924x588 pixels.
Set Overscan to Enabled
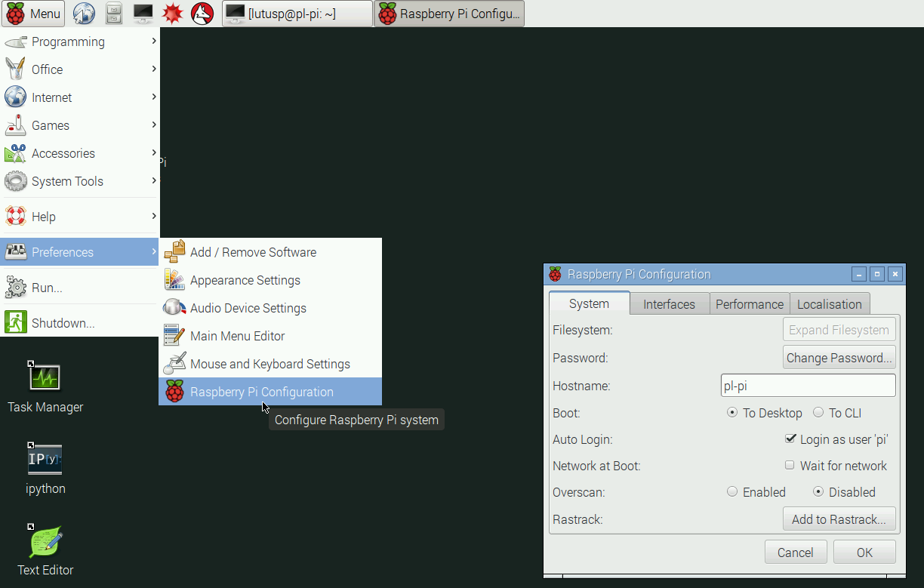756,492
